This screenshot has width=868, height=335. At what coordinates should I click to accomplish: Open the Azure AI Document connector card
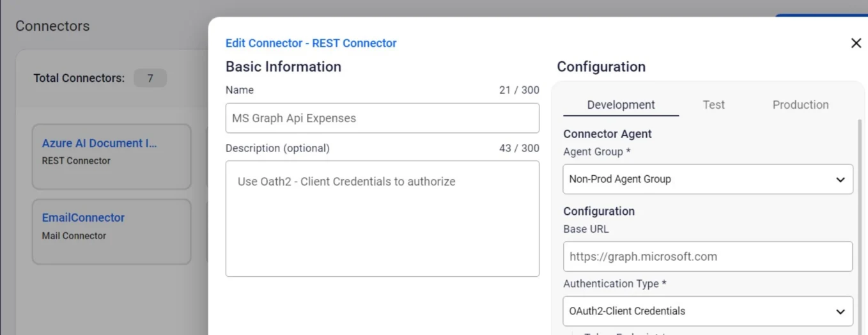111,157
